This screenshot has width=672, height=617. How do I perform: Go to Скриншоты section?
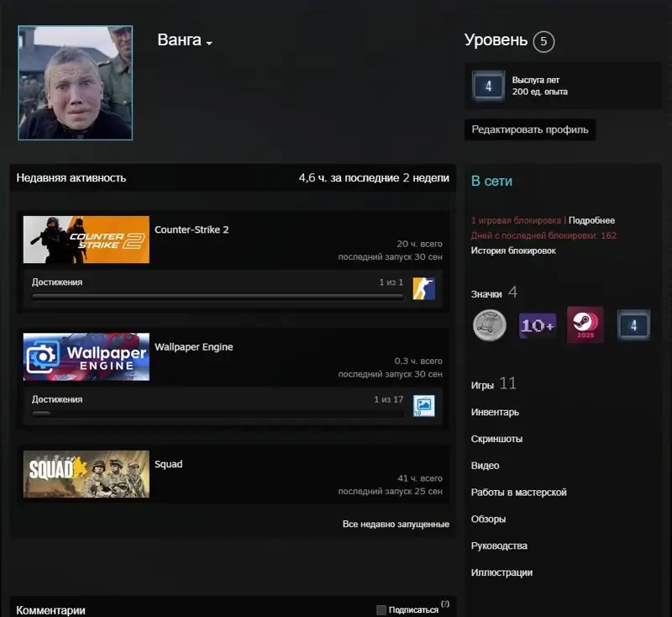496,439
